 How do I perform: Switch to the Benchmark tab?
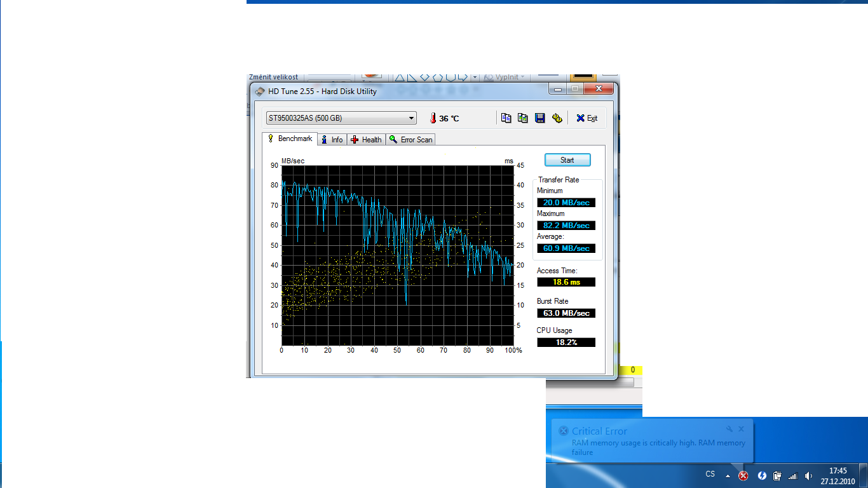click(290, 139)
